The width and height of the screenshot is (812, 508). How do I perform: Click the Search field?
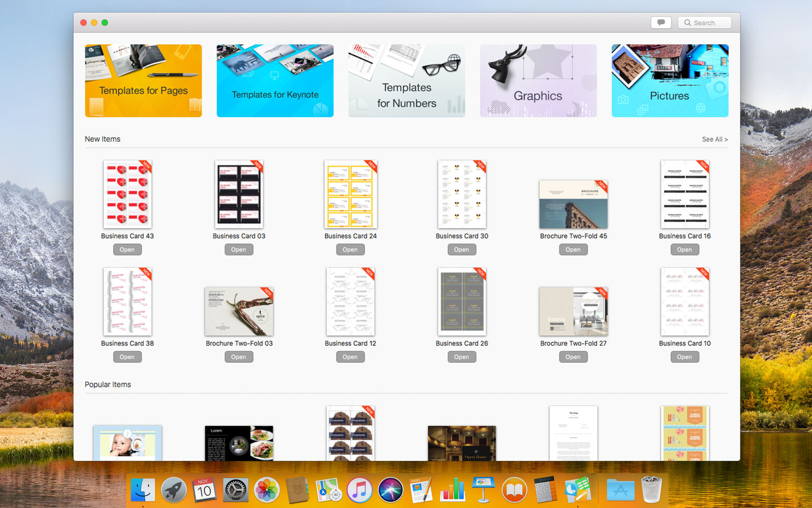[x=704, y=22]
